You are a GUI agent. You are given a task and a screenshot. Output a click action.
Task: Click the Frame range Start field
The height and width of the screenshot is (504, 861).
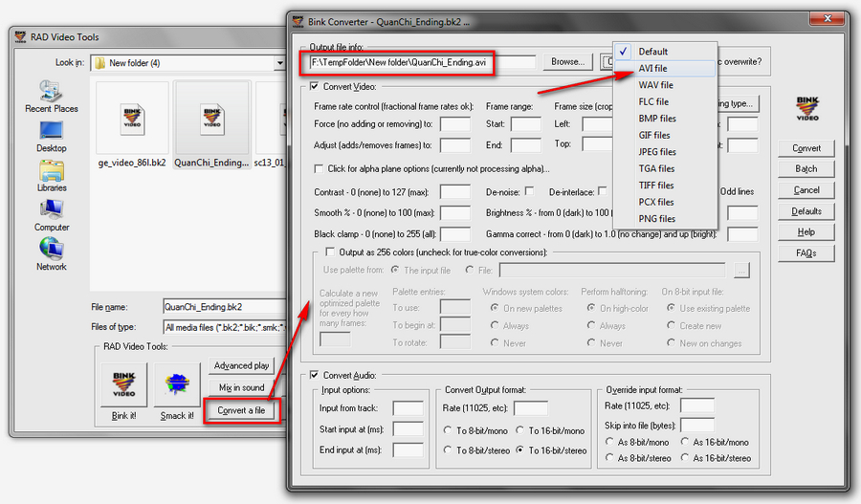pyautogui.click(x=525, y=124)
